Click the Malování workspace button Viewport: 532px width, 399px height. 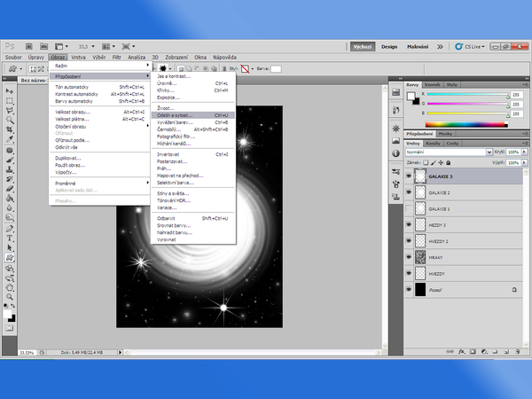pos(417,46)
